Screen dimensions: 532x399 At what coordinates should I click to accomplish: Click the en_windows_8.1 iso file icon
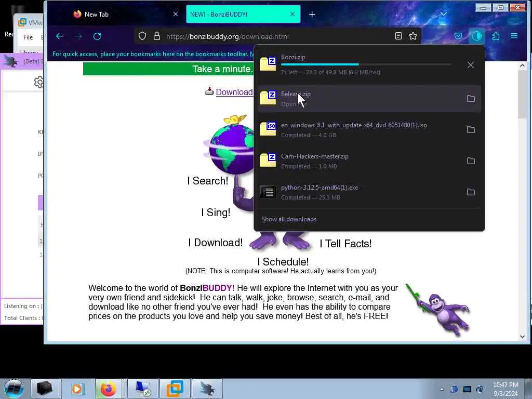pos(268,129)
